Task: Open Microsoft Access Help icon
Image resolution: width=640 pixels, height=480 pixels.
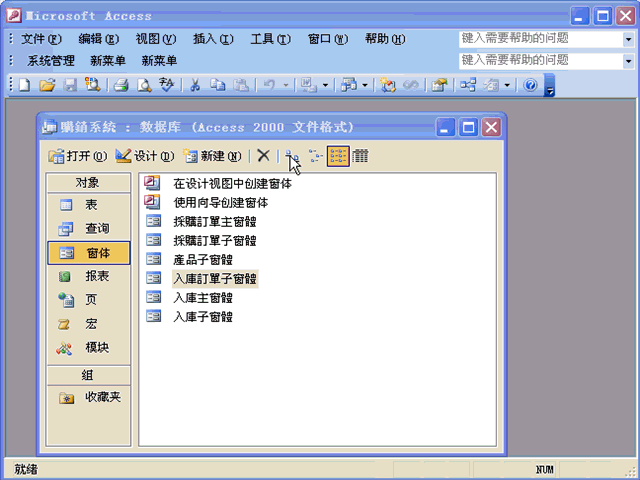Action: pyautogui.click(x=530, y=85)
